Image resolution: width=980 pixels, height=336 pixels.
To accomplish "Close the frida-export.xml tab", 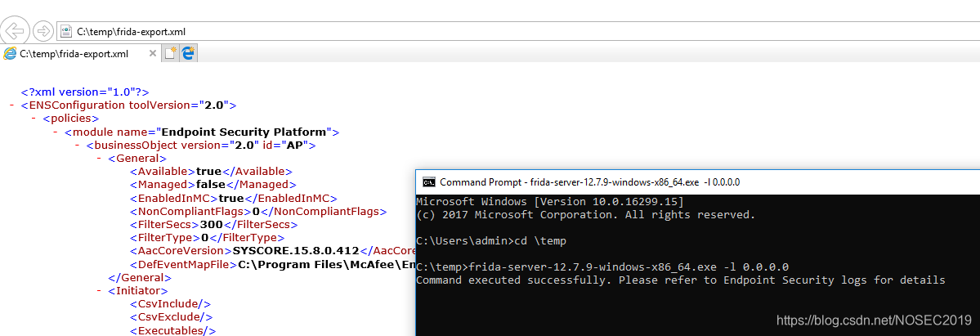I will click(153, 54).
